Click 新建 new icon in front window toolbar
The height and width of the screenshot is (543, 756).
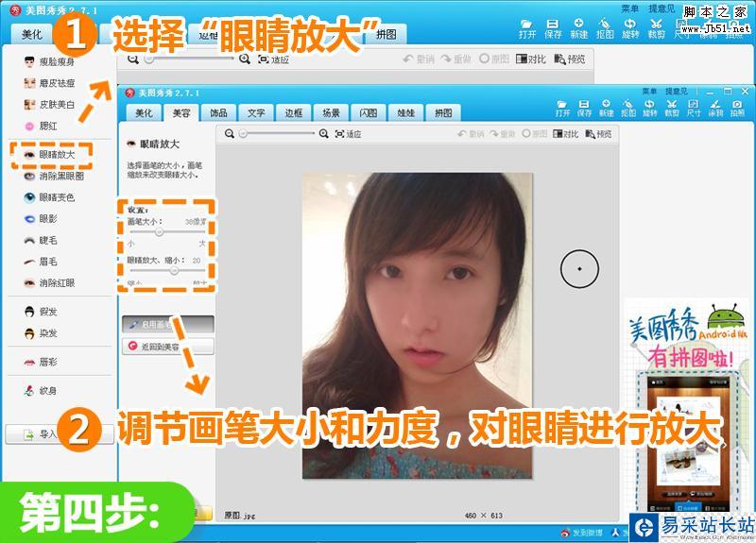(606, 109)
